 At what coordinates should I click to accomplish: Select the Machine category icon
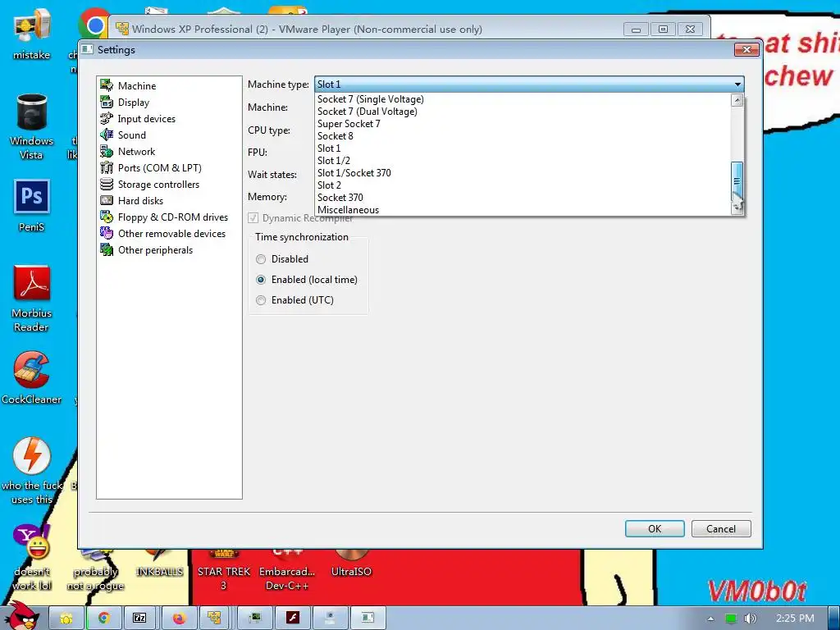click(x=107, y=85)
